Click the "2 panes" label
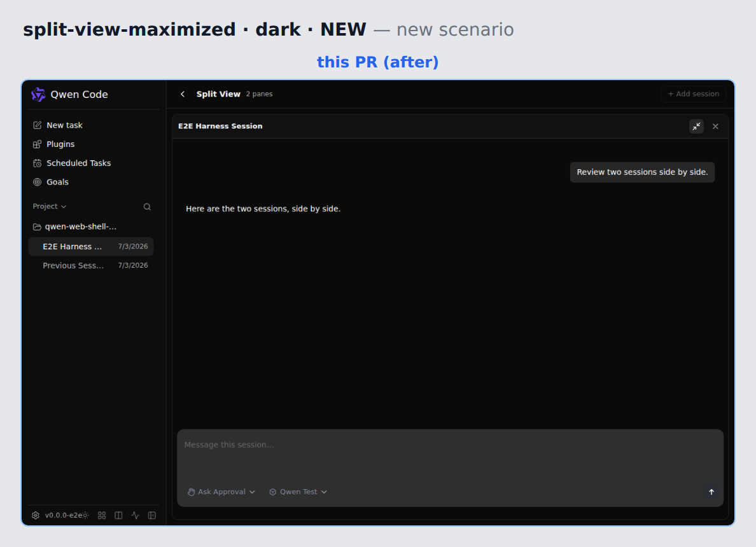The width and height of the screenshot is (756, 547). coord(260,94)
